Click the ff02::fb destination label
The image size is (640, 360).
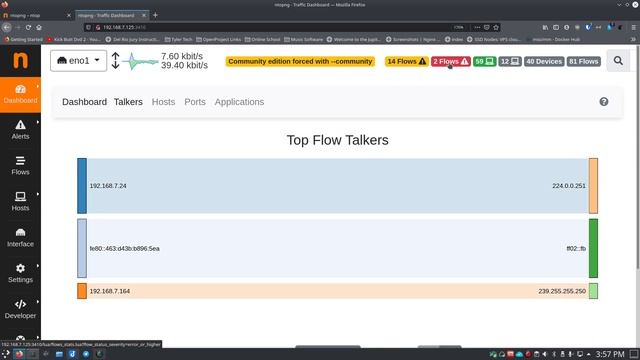(576, 249)
